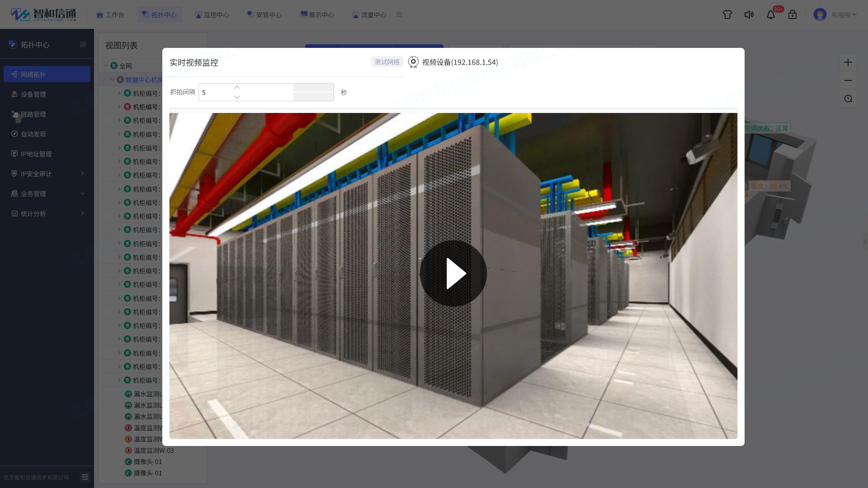The image size is (868, 488).
Task: Select 温度监测W-03 tree item
Action: (154, 450)
